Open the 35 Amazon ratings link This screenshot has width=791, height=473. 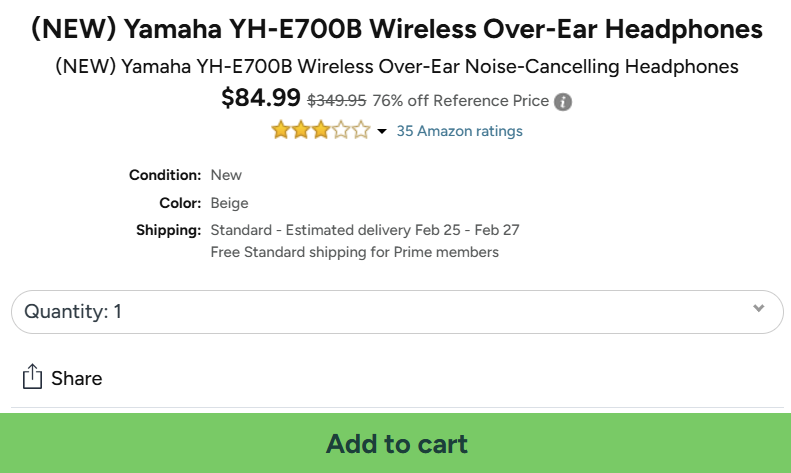click(x=459, y=131)
